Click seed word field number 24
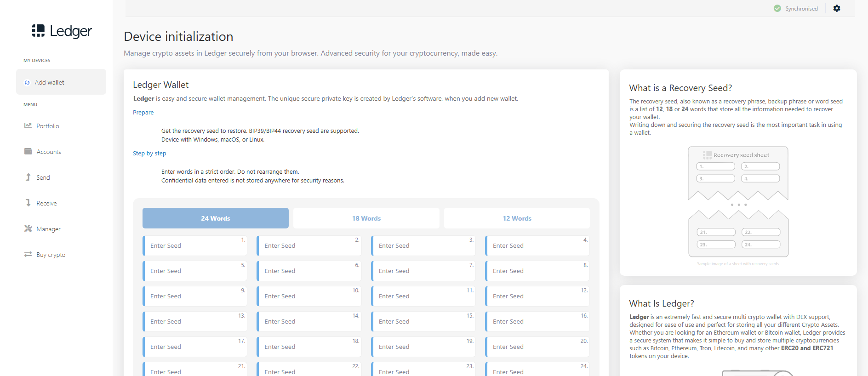 click(537, 369)
